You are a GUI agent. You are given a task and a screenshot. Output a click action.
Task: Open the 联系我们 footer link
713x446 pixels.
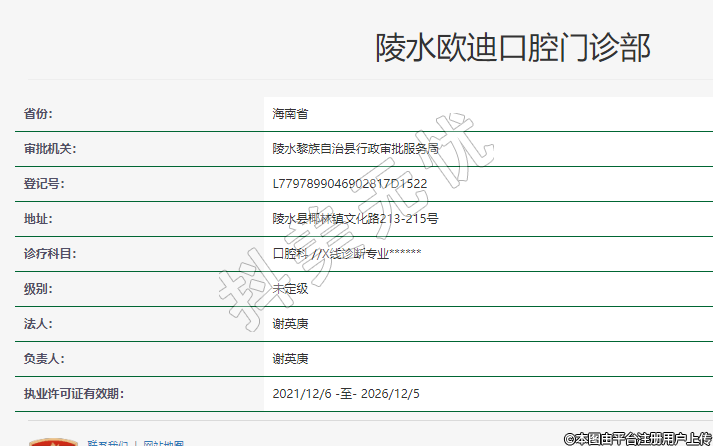click(107, 442)
